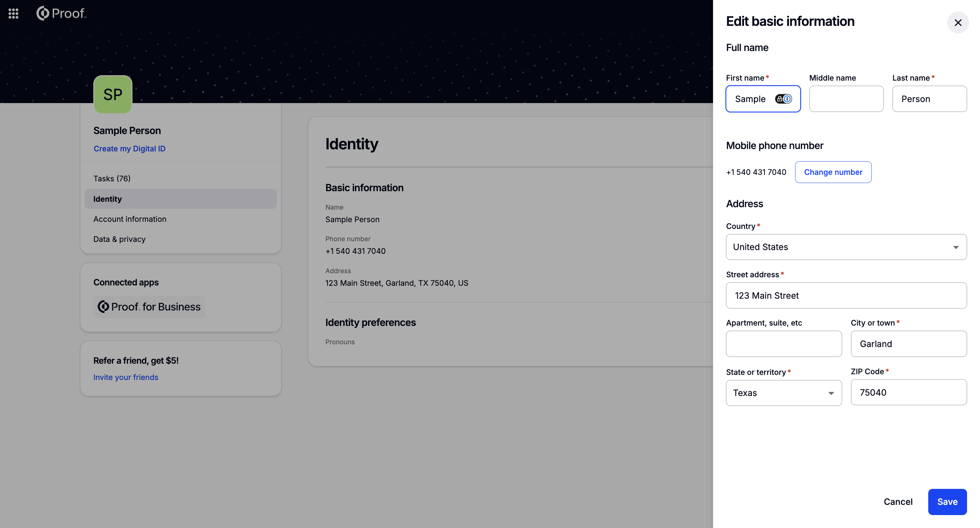The width and height of the screenshot is (980, 528).
Task: Click Create my Digital ID link
Action: [129, 149]
